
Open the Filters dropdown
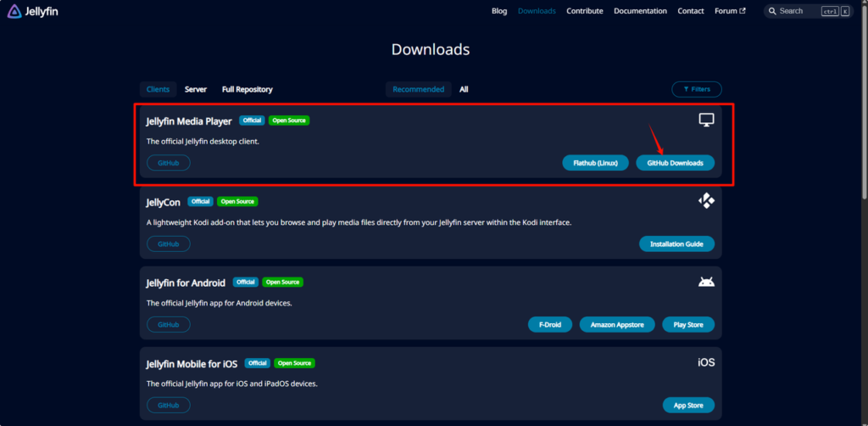point(696,89)
